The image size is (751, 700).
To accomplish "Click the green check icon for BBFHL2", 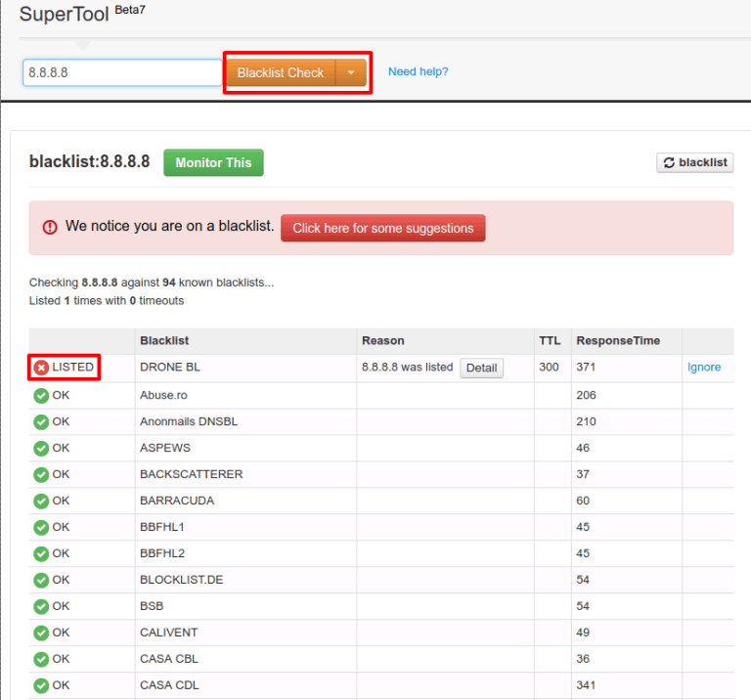I will [x=41, y=554].
